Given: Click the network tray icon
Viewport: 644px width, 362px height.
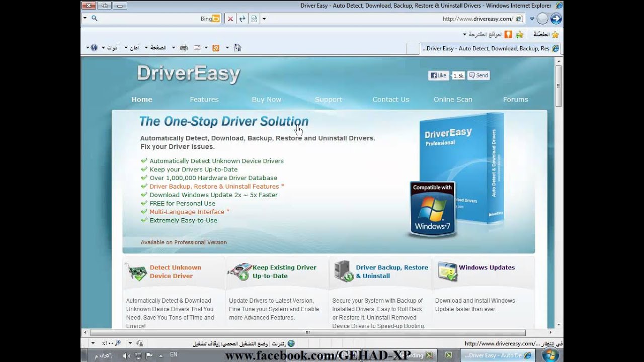Looking at the screenshot, I should (138, 355).
